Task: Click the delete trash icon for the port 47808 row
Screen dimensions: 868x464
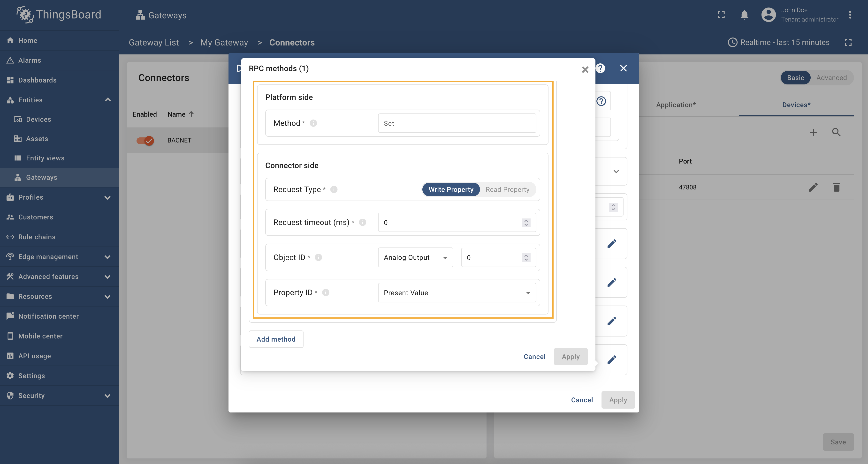Action: tap(836, 187)
